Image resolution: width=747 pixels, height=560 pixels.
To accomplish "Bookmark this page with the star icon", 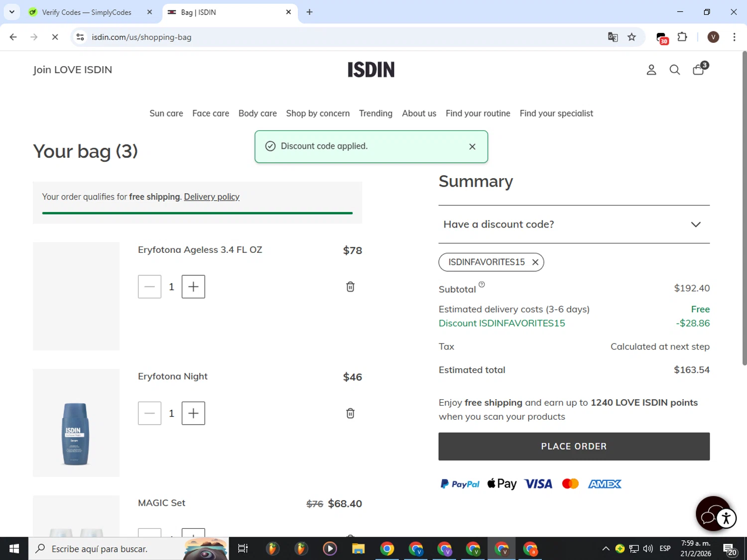I will [631, 37].
